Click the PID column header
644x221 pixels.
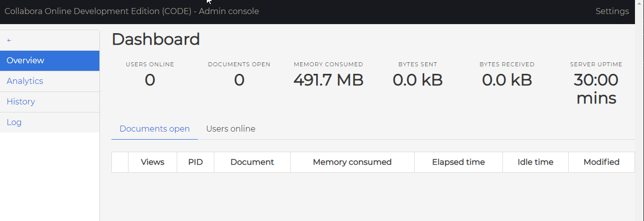click(195, 162)
